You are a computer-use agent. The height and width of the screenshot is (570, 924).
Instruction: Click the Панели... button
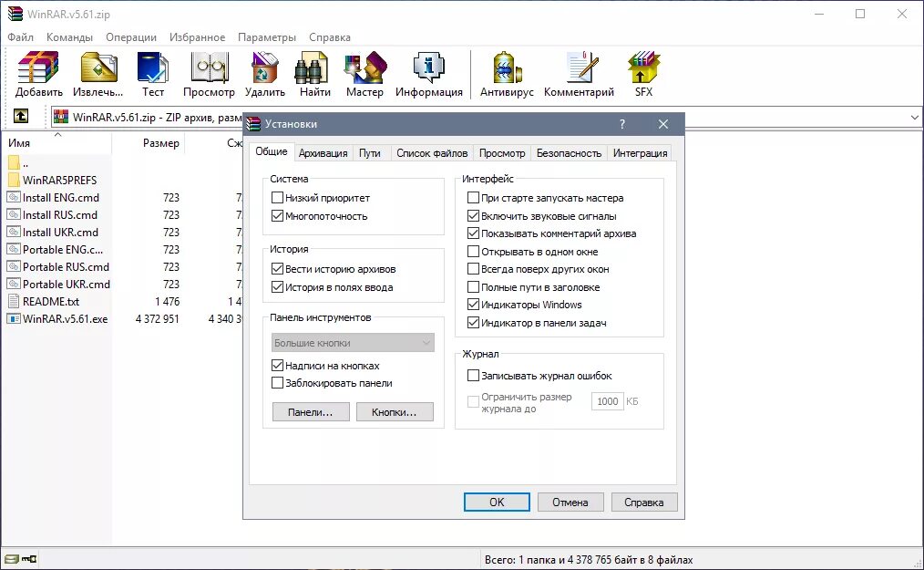point(311,412)
